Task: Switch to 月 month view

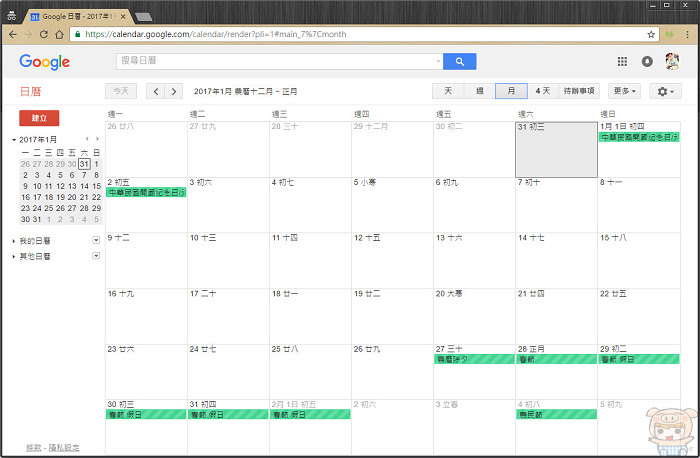Action: (x=511, y=91)
